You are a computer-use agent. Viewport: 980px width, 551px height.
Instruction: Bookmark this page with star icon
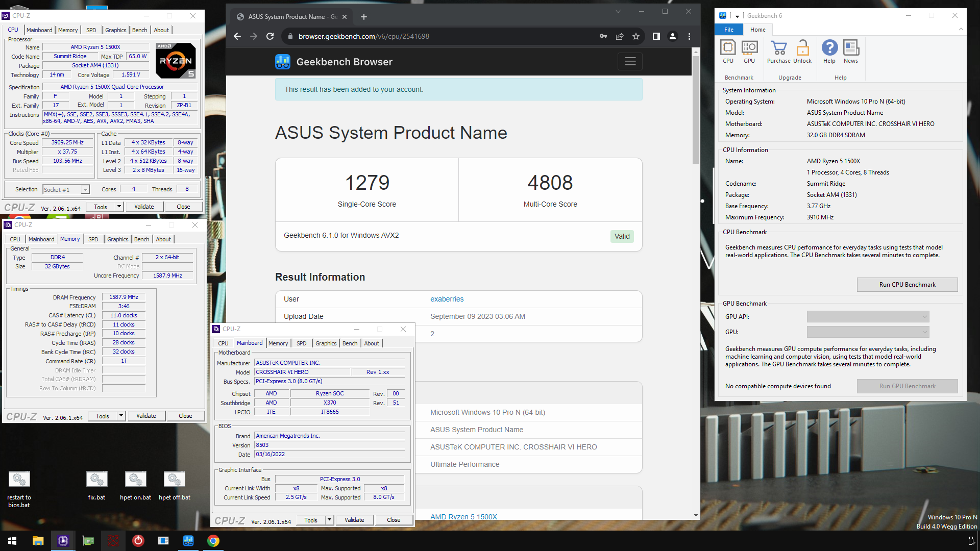[636, 36]
